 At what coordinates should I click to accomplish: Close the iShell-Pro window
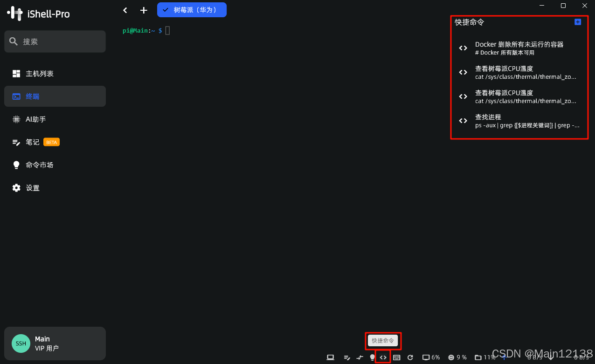[585, 6]
